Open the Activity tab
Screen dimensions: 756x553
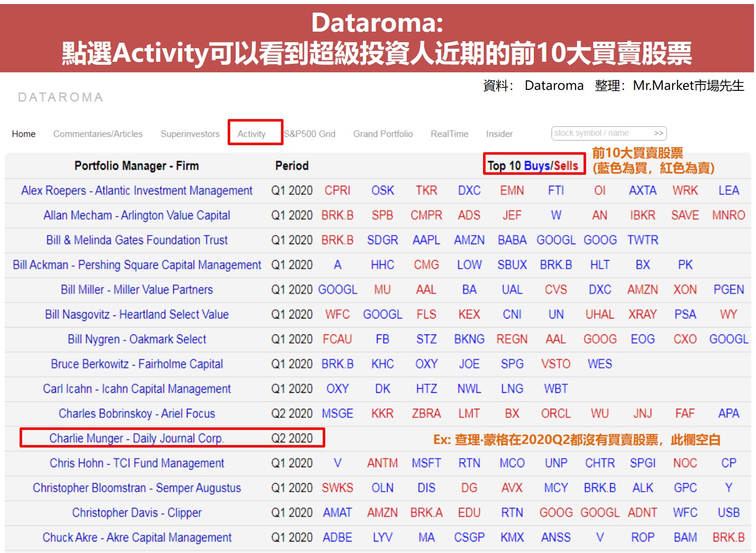click(x=251, y=134)
